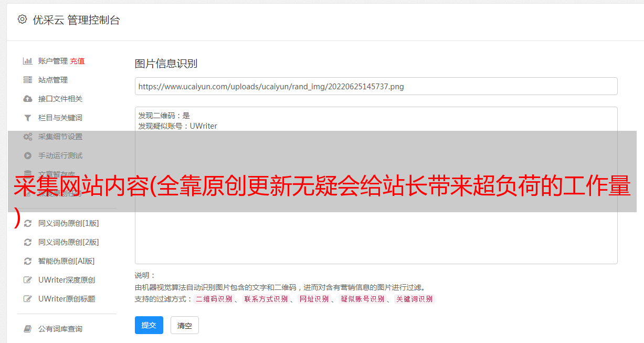Click the image URL input field
Viewport: 644px width, 343px height.
(x=376, y=86)
